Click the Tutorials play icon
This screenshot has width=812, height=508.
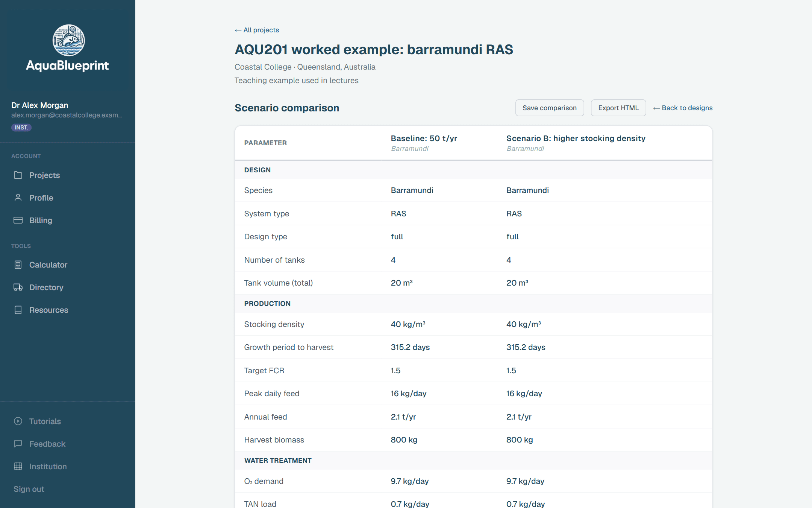[x=18, y=421]
